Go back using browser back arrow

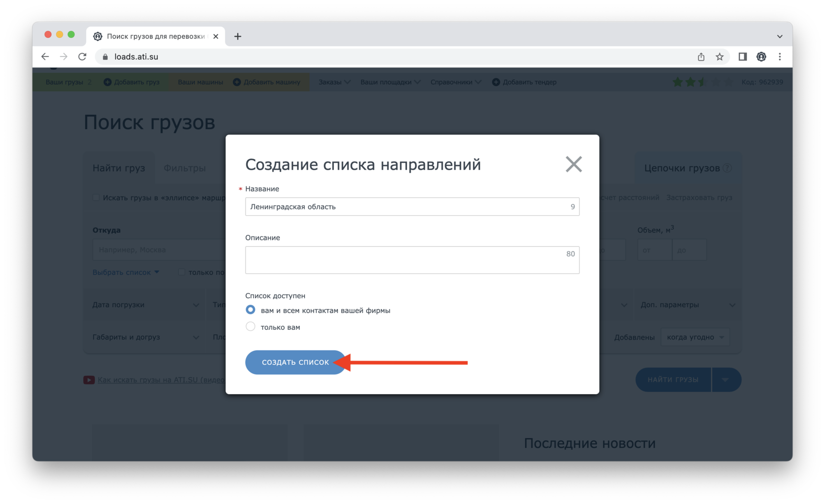click(45, 57)
